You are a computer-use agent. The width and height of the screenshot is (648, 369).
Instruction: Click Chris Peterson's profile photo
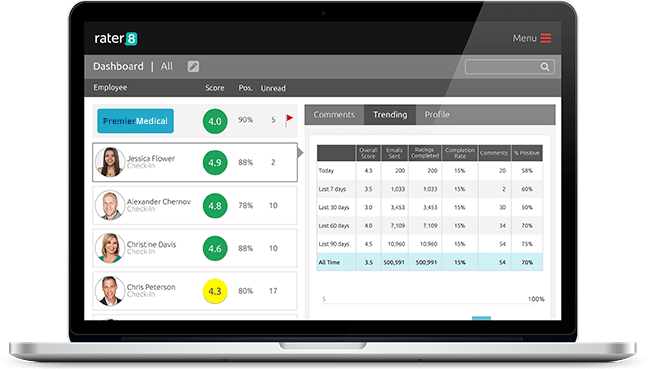click(x=110, y=291)
